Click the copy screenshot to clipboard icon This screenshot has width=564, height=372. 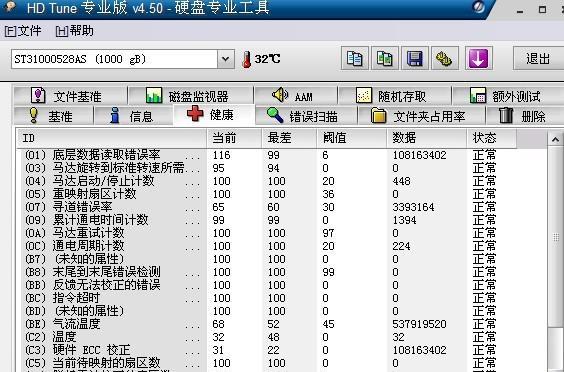click(385, 58)
